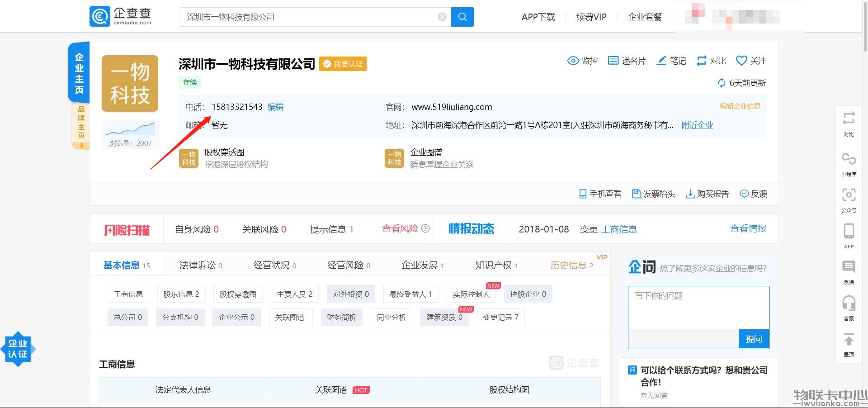Open APP下载 in top navigation
Screen dimensions: 868x408
(538, 17)
